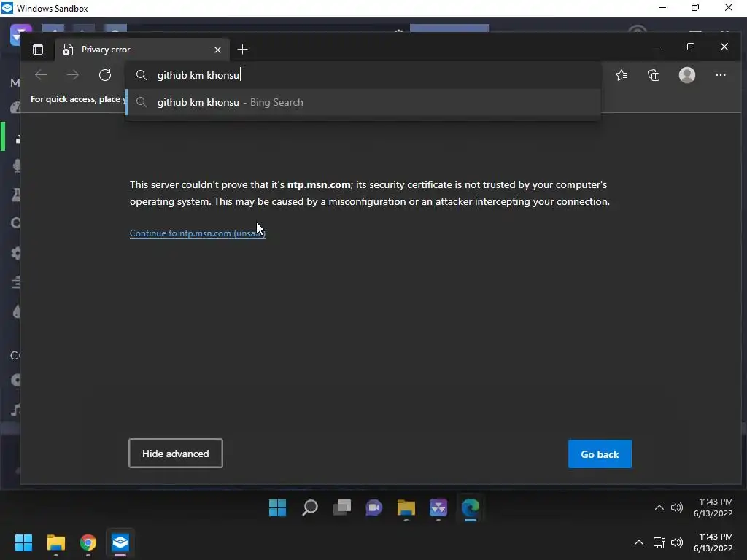
Task: Restore down the Windows Sandbox window
Action: 695,7
